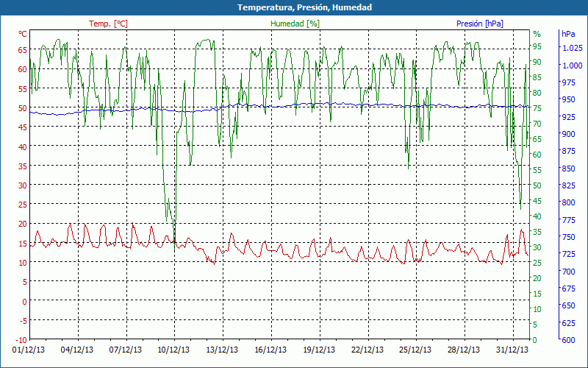Click the 07/12/13 date label
The image size is (588, 368).
(x=125, y=350)
